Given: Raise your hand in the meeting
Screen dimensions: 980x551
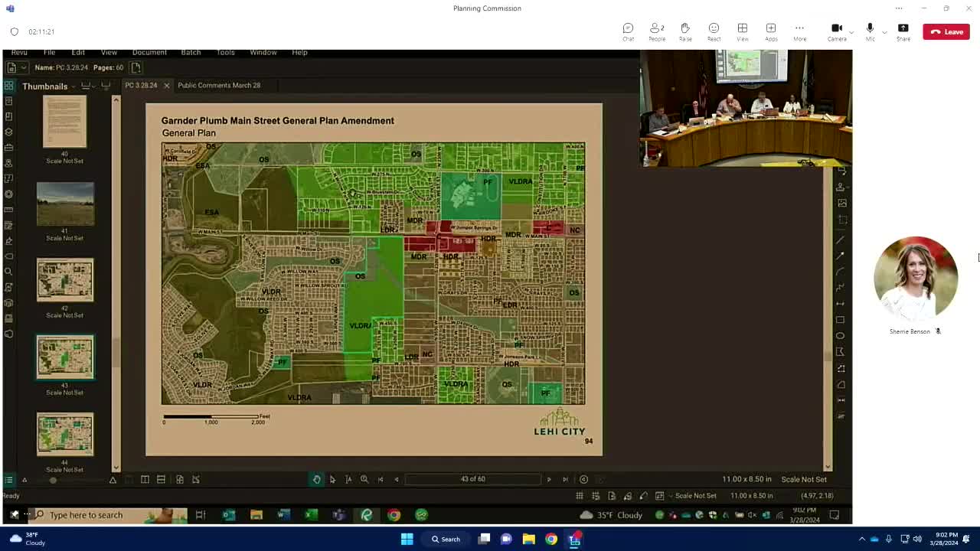Looking at the screenshot, I should (685, 31).
